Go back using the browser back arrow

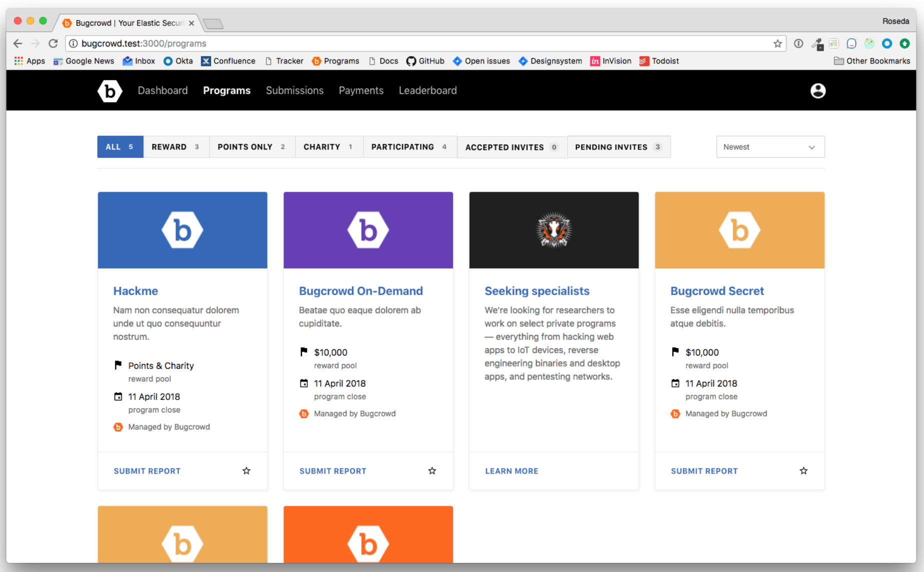click(x=18, y=43)
